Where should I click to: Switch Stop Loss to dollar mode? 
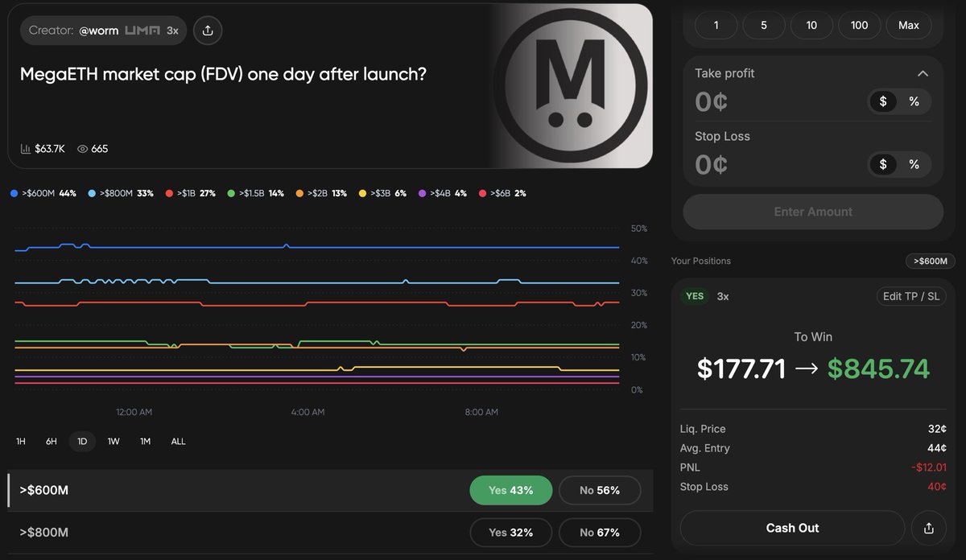pyautogui.click(x=883, y=164)
